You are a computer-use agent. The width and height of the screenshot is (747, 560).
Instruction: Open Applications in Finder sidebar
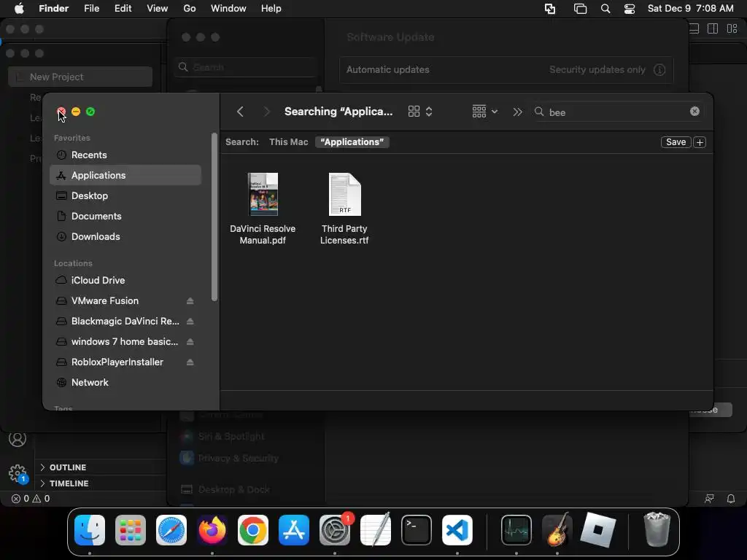[x=125, y=175]
